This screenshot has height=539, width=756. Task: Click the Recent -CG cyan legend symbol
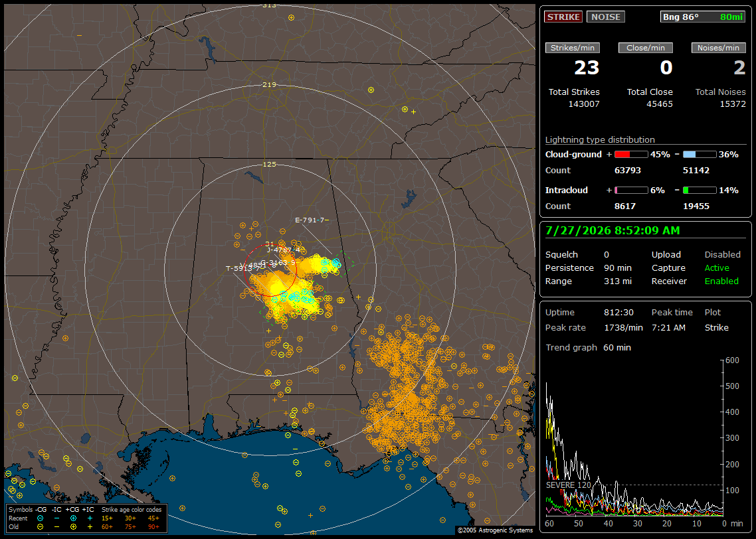(x=40, y=518)
